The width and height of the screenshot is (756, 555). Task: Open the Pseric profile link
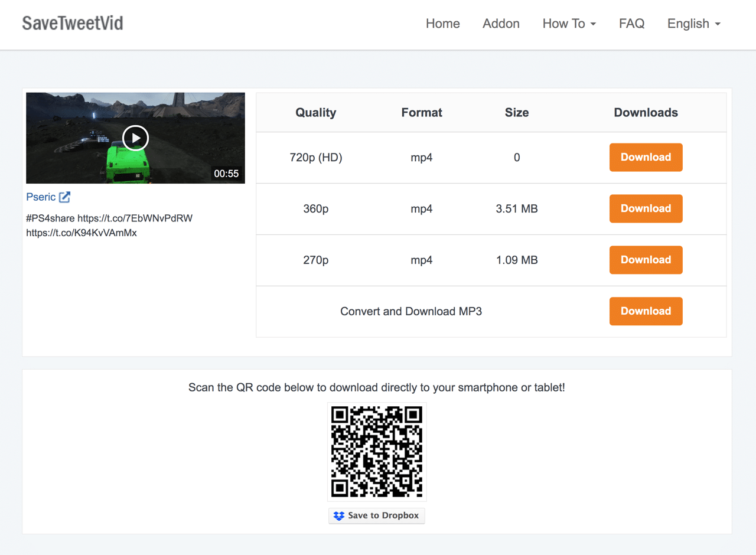[x=41, y=197]
